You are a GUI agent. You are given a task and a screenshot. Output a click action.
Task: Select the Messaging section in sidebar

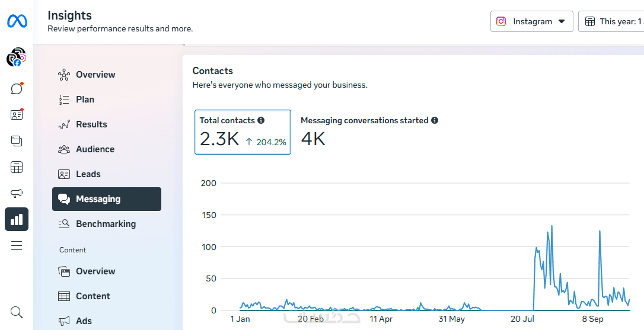click(x=107, y=199)
